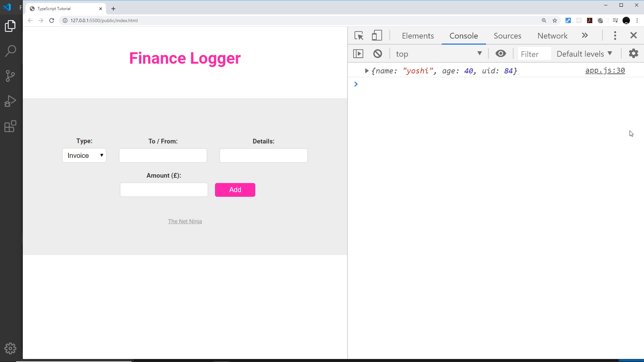Select the TypeScript Tutorial browser tab
The width and height of the screenshot is (644, 362).
pos(66,9)
